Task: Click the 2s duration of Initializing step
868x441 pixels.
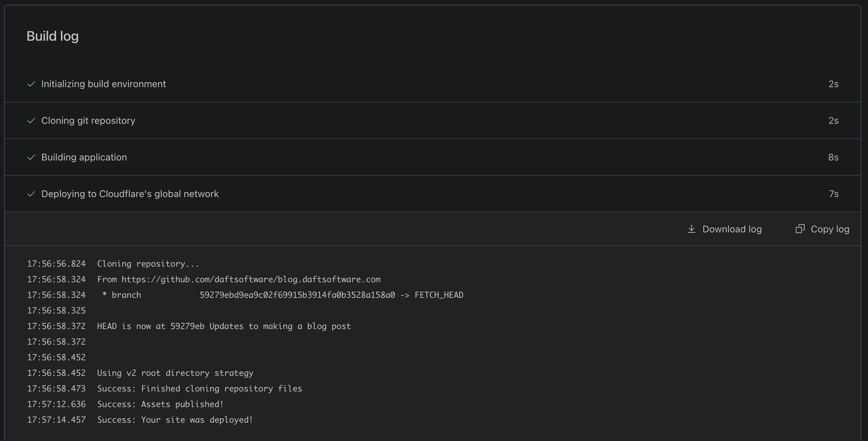Action: pos(833,84)
